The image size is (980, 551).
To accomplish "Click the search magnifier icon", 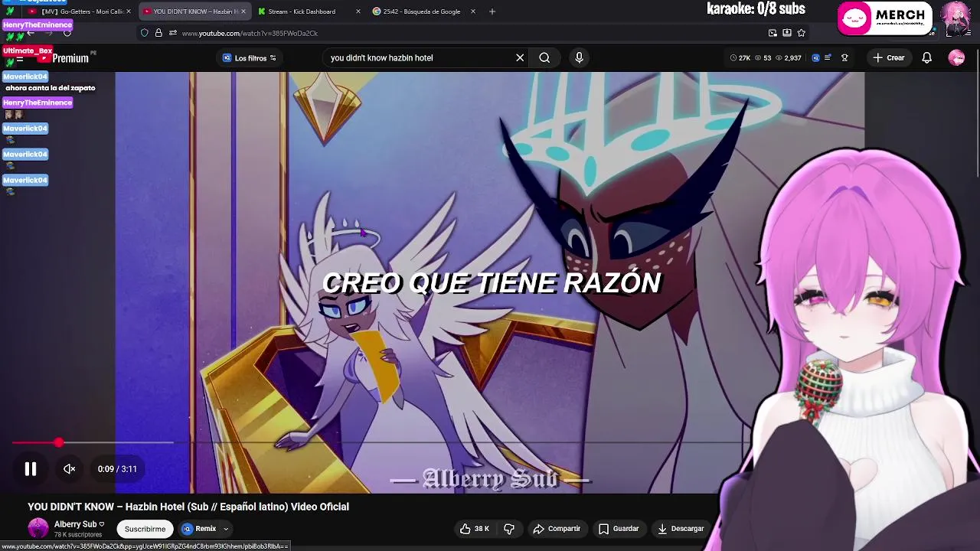I will (544, 57).
